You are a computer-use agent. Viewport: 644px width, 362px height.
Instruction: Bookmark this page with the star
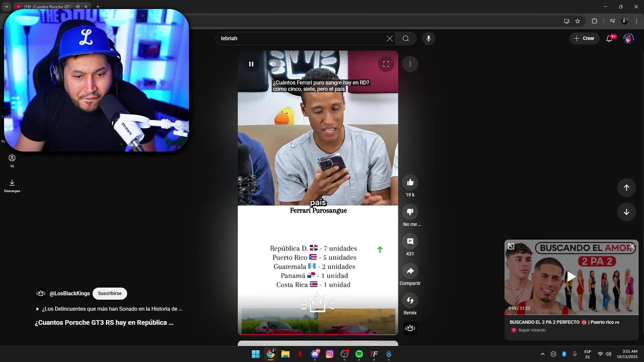[x=578, y=21]
